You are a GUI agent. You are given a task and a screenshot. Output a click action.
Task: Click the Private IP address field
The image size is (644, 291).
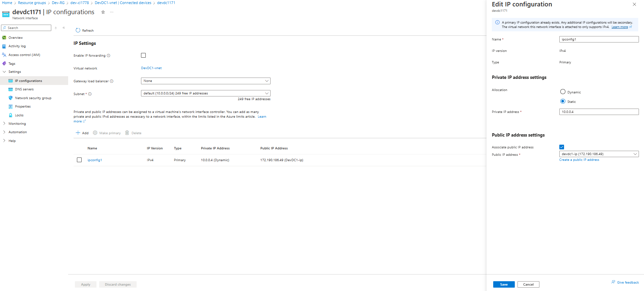(599, 112)
